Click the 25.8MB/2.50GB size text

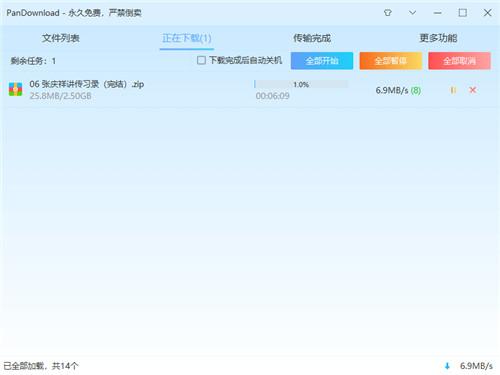pyautogui.click(x=60, y=96)
